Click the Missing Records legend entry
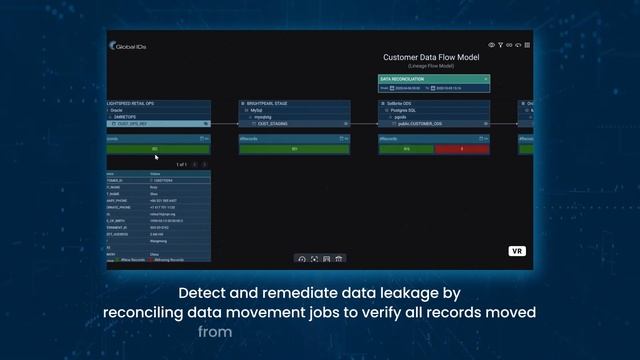Screen dimensions: 640x360 click(166, 260)
